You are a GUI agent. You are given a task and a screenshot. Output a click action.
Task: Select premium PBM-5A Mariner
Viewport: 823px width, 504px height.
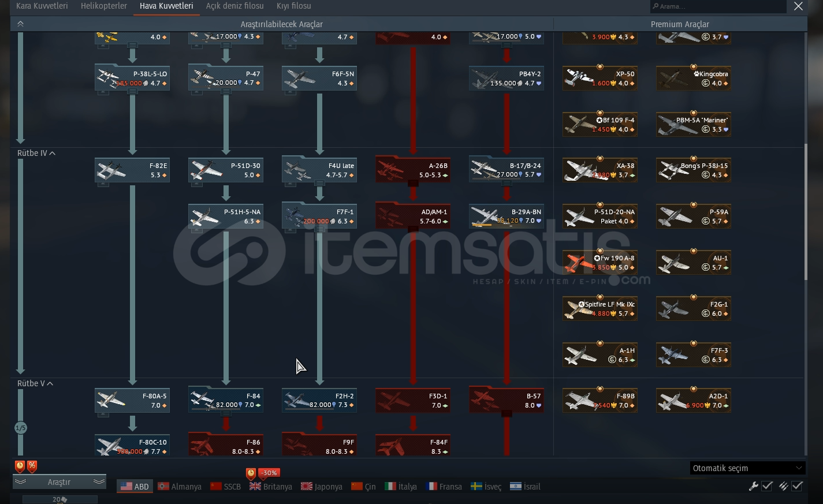(x=694, y=125)
